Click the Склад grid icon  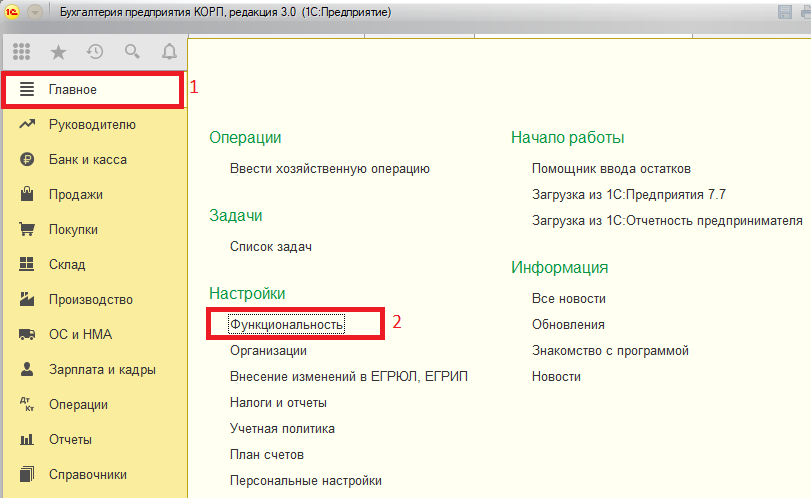(27, 264)
